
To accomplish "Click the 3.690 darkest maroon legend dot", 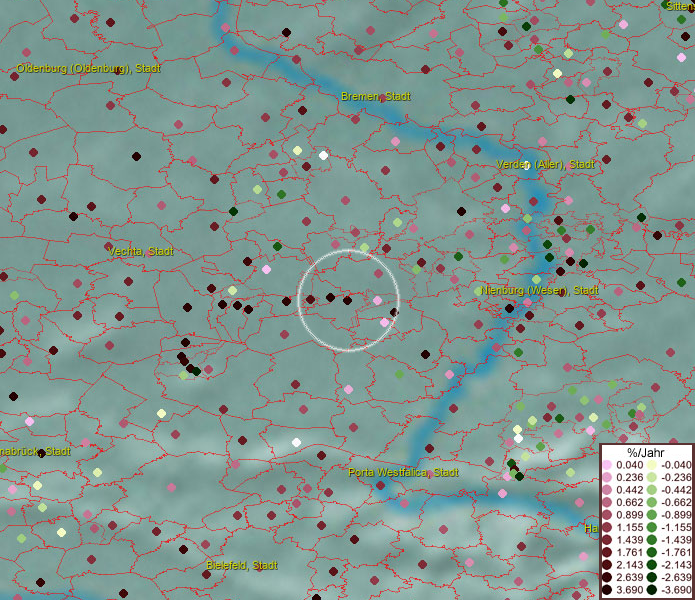I will pyautogui.click(x=607, y=590).
